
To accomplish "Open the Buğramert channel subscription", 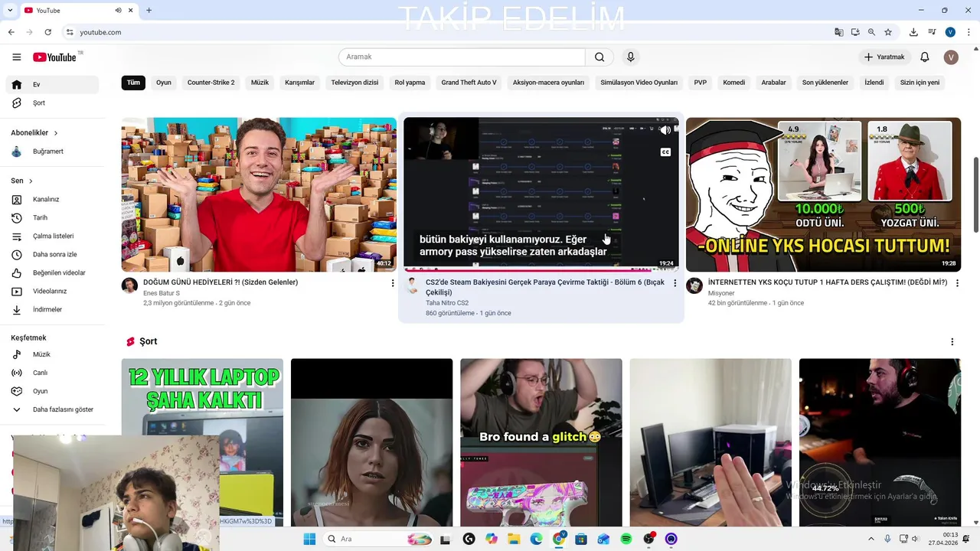I will [52, 152].
